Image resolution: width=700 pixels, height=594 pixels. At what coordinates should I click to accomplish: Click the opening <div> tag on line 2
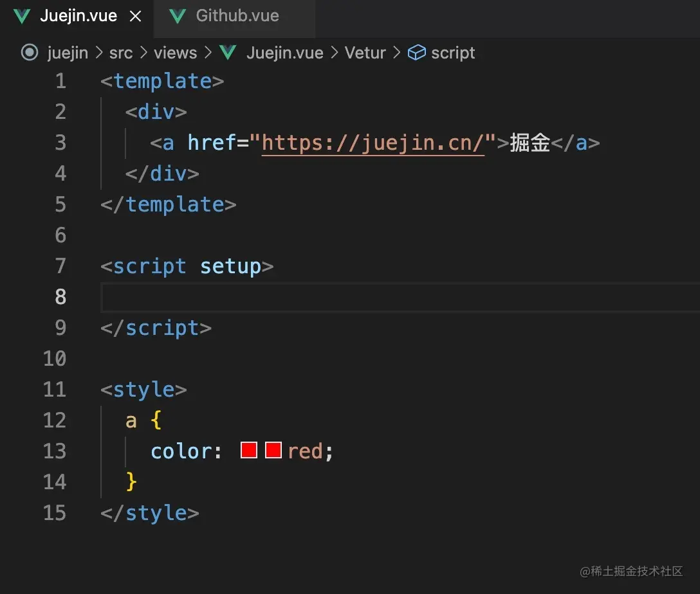pyautogui.click(x=156, y=112)
